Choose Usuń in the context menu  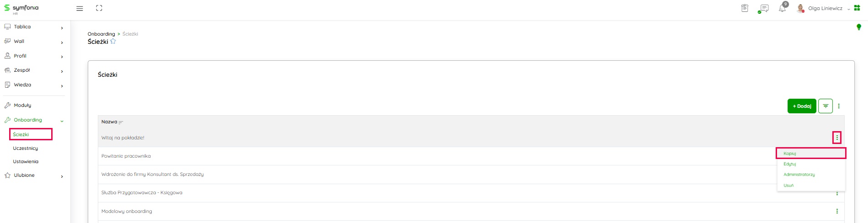point(788,186)
